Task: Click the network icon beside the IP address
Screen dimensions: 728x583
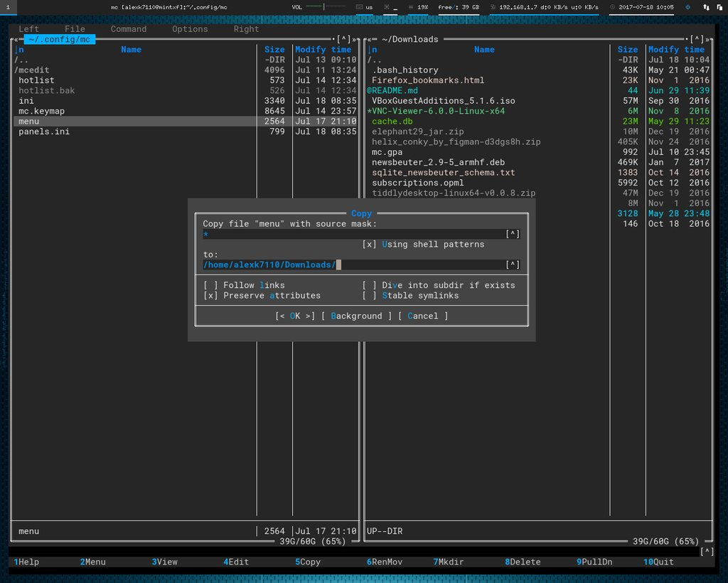Action: (494, 7)
